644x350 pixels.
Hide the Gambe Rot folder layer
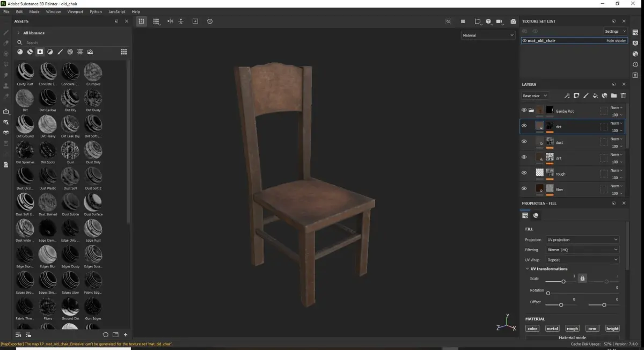point(524,110)
